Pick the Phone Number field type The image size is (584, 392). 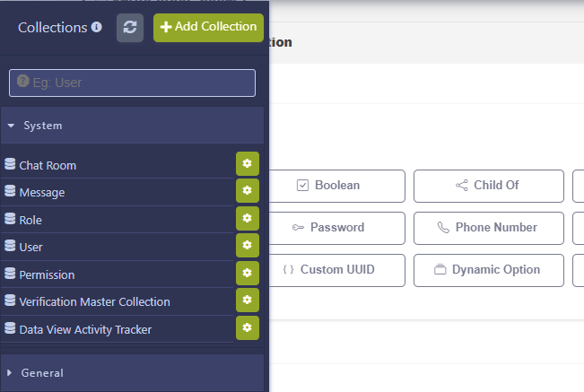point(488,228)
